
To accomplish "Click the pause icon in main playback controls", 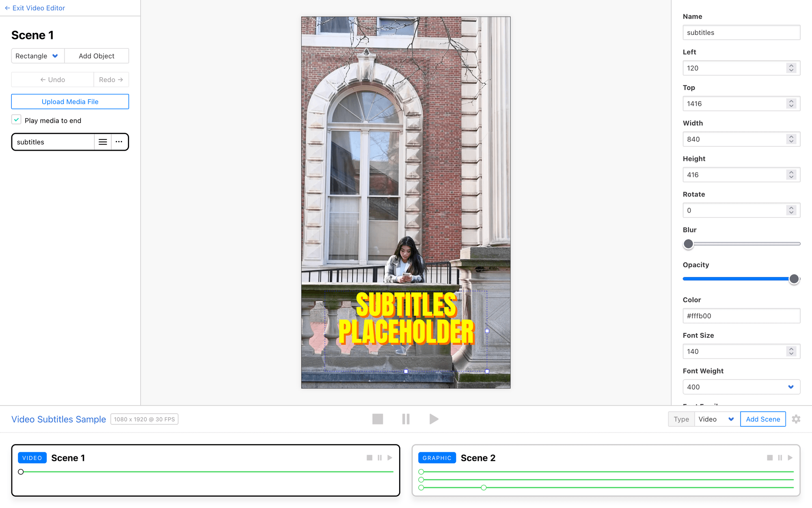I will [x=406, y=419].
